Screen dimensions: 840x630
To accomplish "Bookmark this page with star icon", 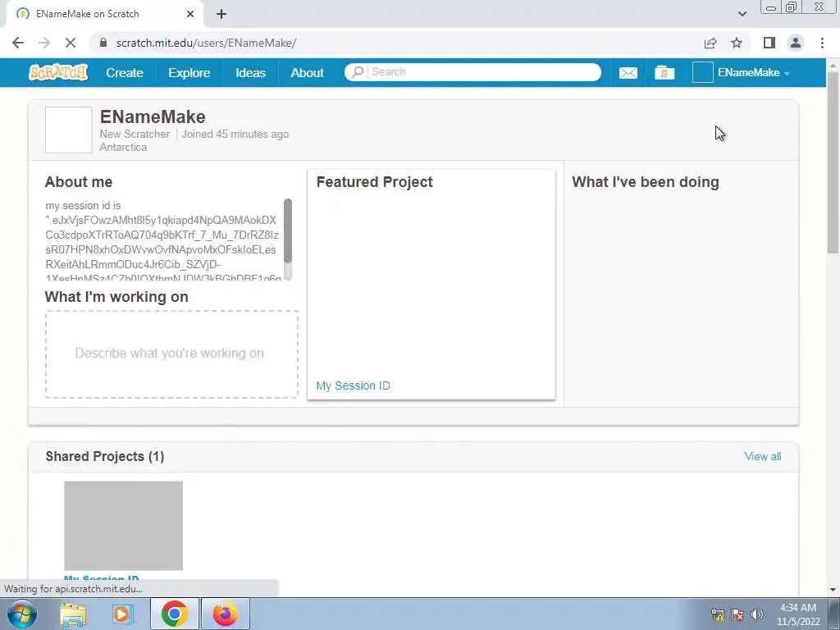I will coord(737,43).
